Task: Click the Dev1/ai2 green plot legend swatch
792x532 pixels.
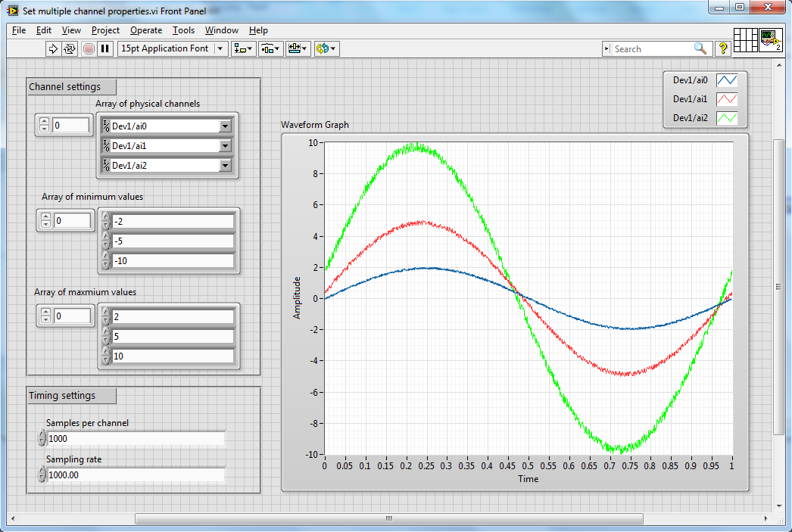Action: pos(727,118)
